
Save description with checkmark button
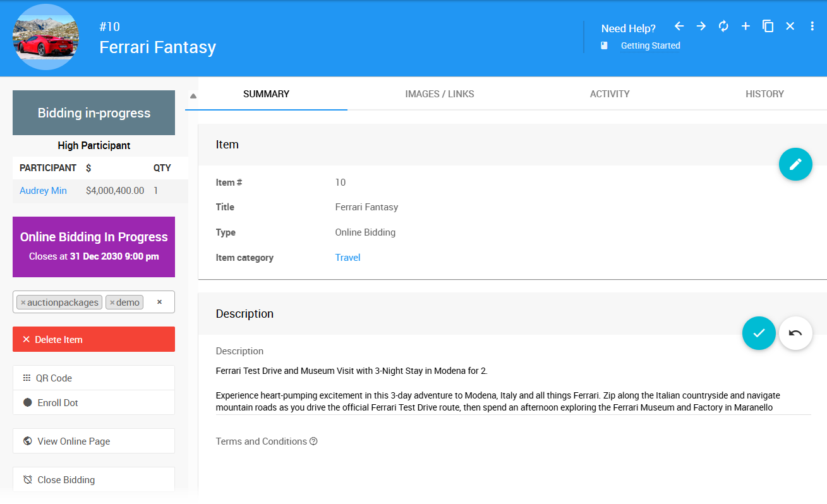pyautogui.click(x=759, y=333)
